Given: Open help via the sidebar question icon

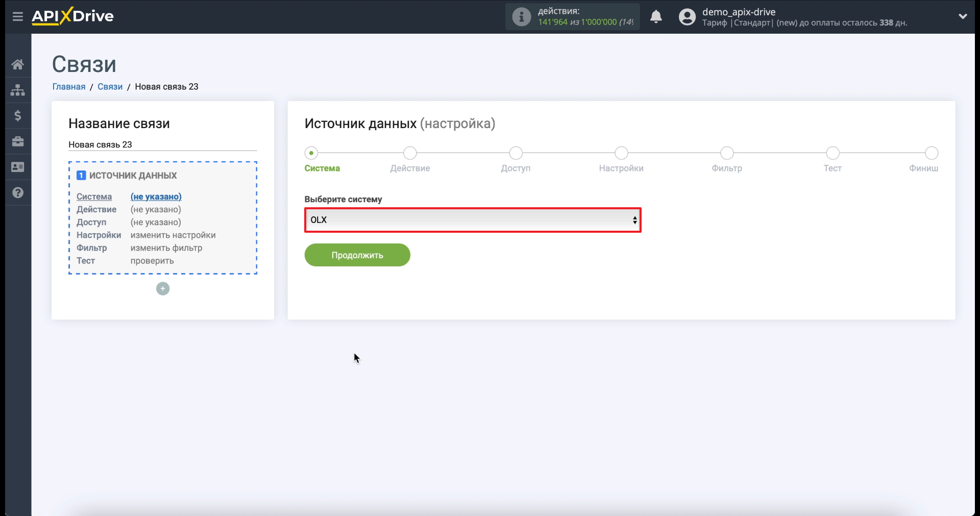Looking at the screenshot, I should point(18,192).
